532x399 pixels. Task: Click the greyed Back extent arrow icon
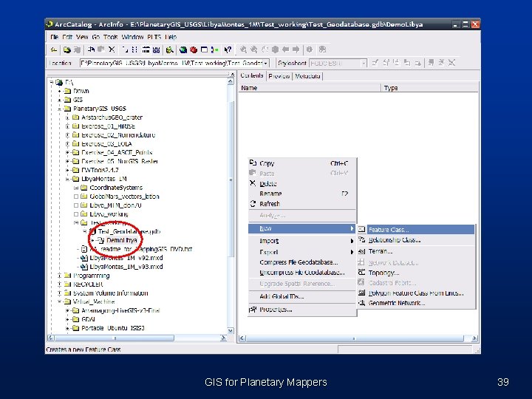click(x=285, y=50)
